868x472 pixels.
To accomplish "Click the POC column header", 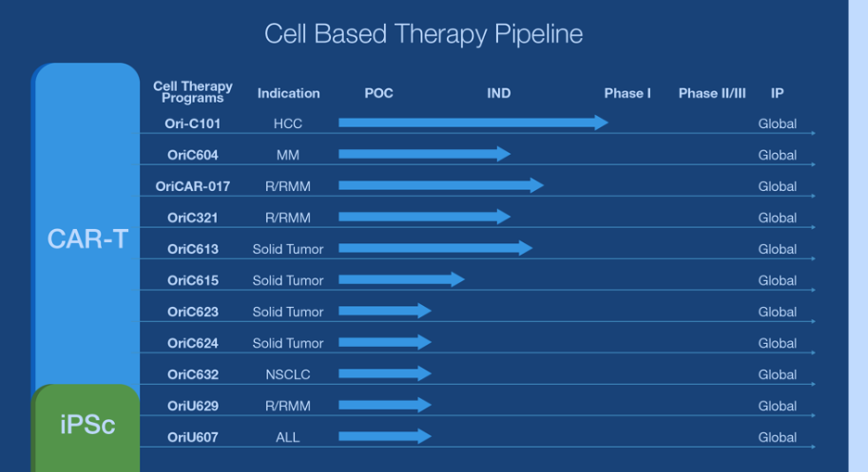I will [378, 93].
